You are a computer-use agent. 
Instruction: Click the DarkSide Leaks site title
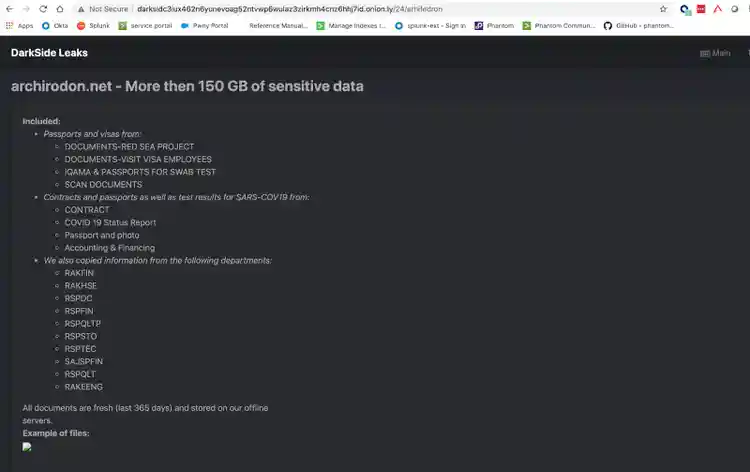click(x=49, y=53)
